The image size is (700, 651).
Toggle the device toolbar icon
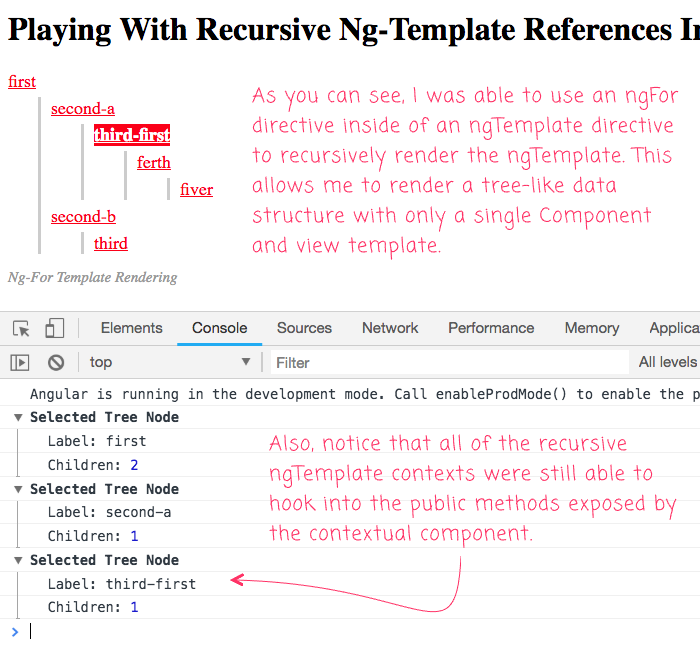point(54,328)
